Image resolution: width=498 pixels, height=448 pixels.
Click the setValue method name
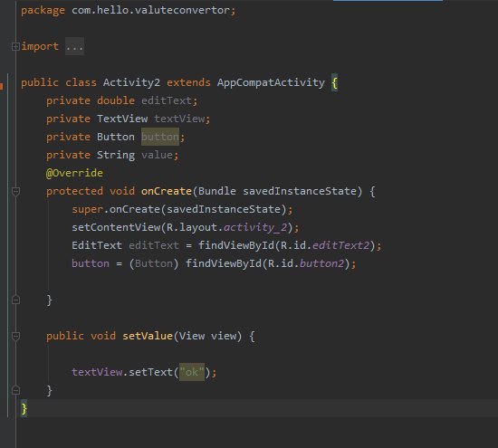(148, 336)
